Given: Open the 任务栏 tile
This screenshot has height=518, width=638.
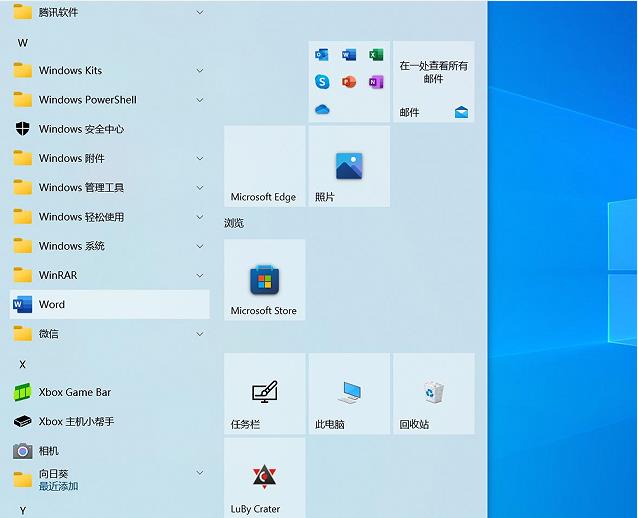Looking at the screenshot, I should 264,393.
